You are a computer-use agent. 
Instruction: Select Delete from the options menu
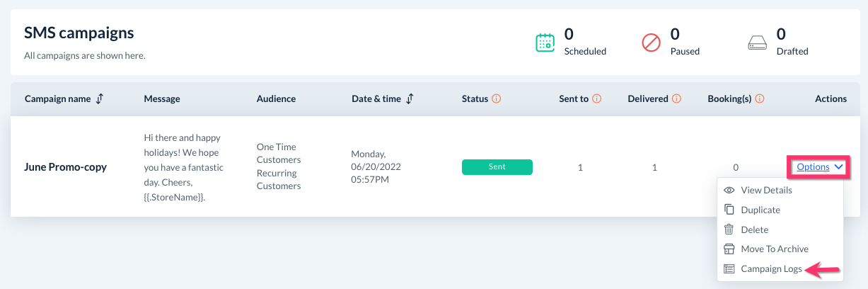[754, 229]
